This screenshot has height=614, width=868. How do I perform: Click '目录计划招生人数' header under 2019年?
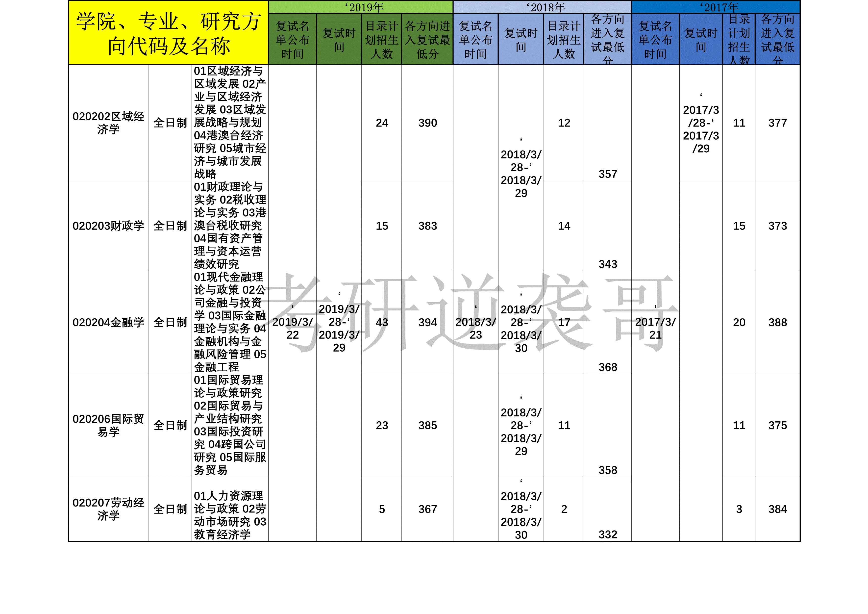381,39
